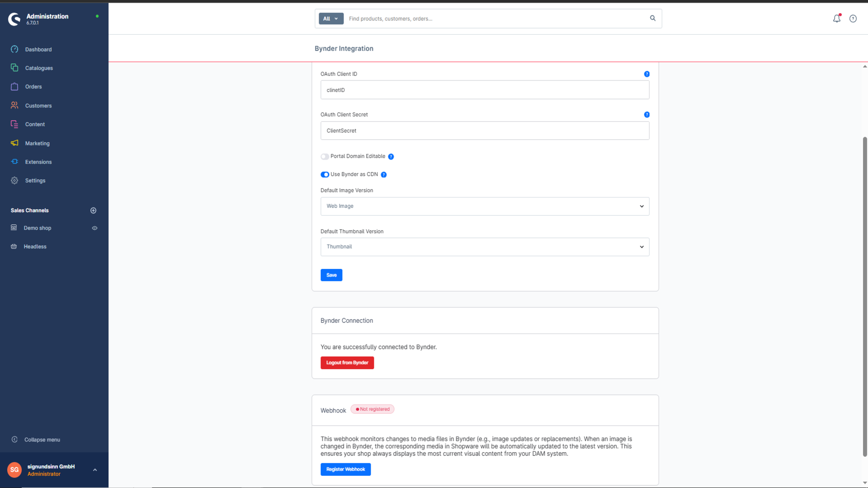Add a sales channel with plus icon
Image resolution: width=868 pixels, height=488 pixels.
click(x=94, y=211)
